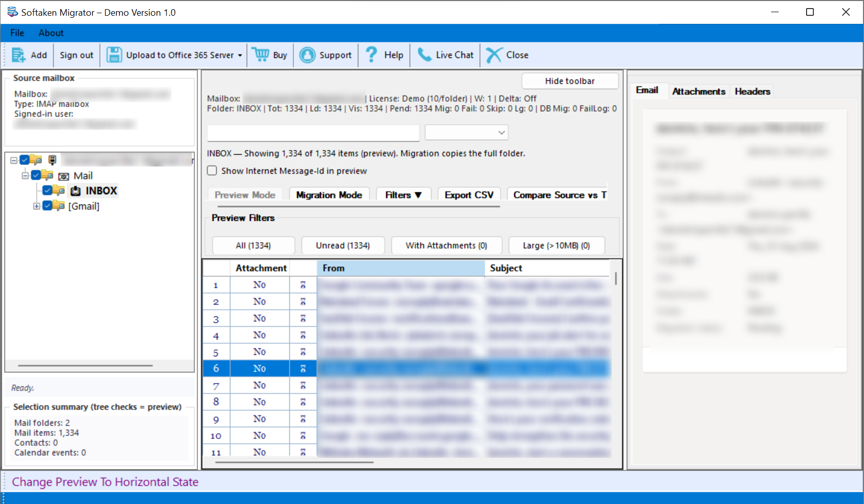Open the Filters dropdown
Screen dimensions: 864x504
tap(404, 195)
